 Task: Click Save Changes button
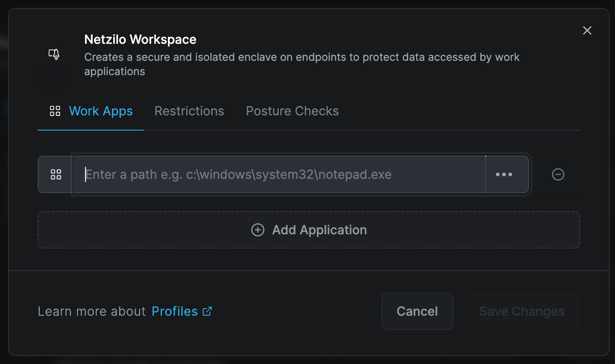(522, 311)
